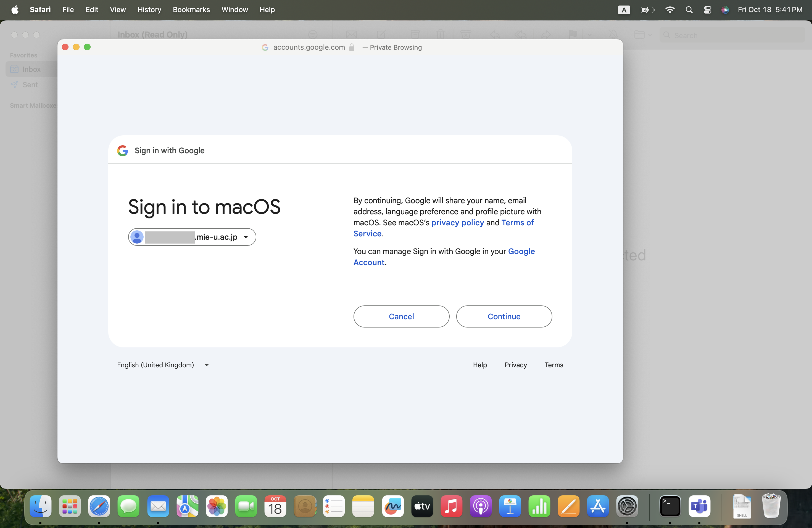
Task: Open Launchpad from the Dock
Action: coord(70,506)
